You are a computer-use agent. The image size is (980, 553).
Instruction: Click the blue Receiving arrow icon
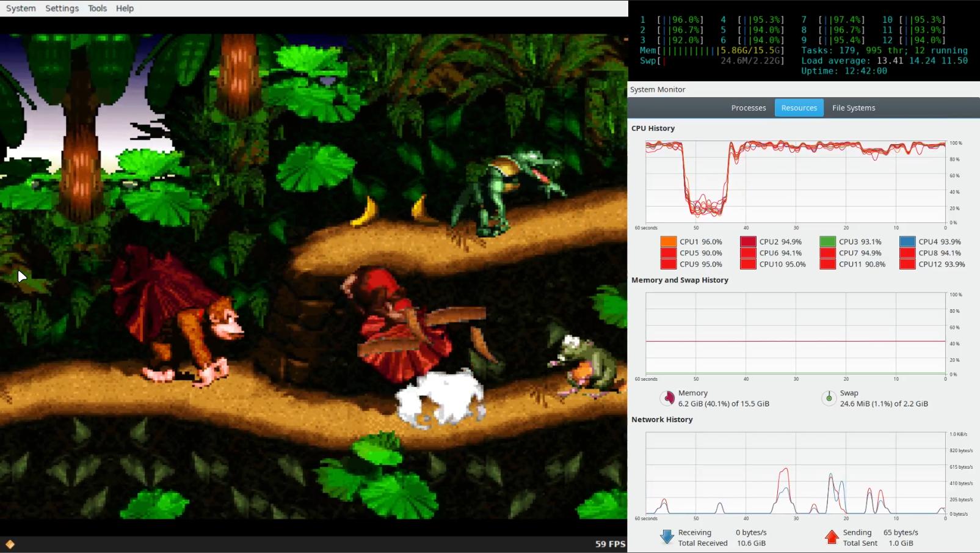(667, 537)
